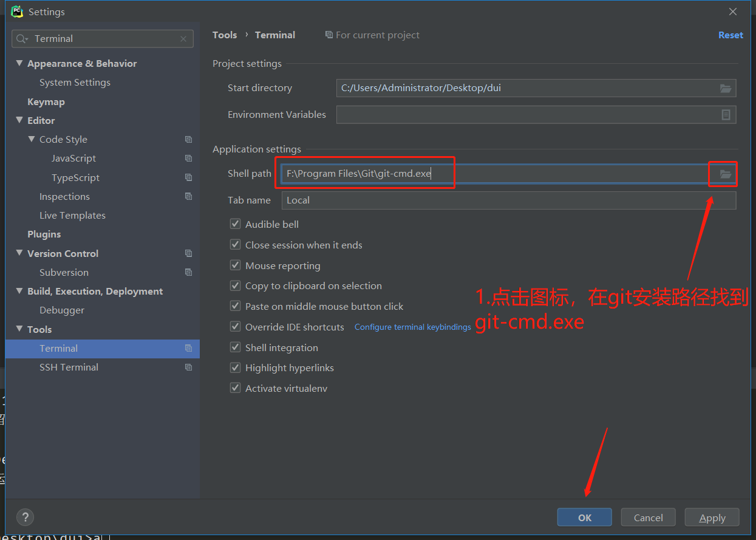Collapse the Version Control tree node
The width and height of the screenshot is (756, 540).
pos(19,254)
